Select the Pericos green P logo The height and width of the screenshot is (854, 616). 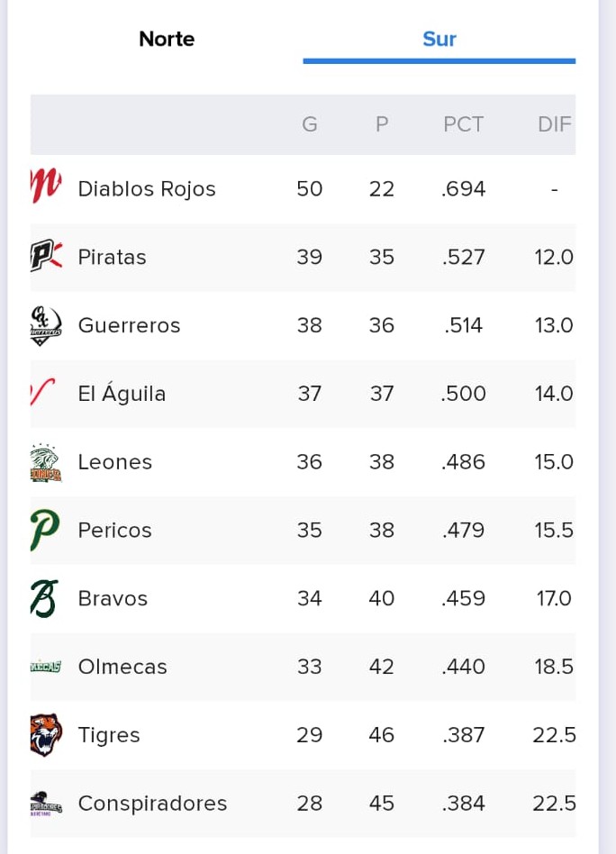pos(45,530)
